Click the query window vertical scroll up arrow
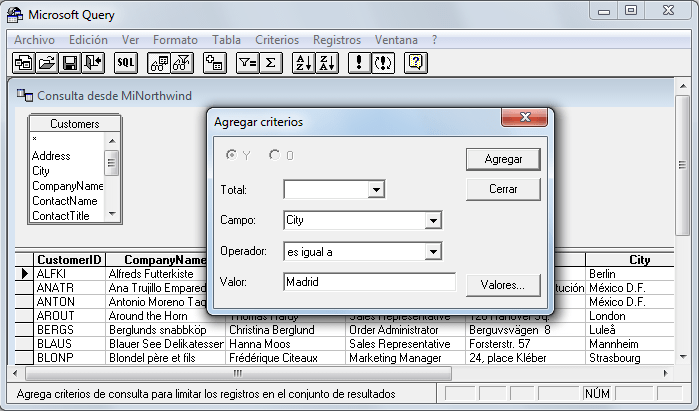The height and width of the screenshot is (411, 699). pos(683,86)
